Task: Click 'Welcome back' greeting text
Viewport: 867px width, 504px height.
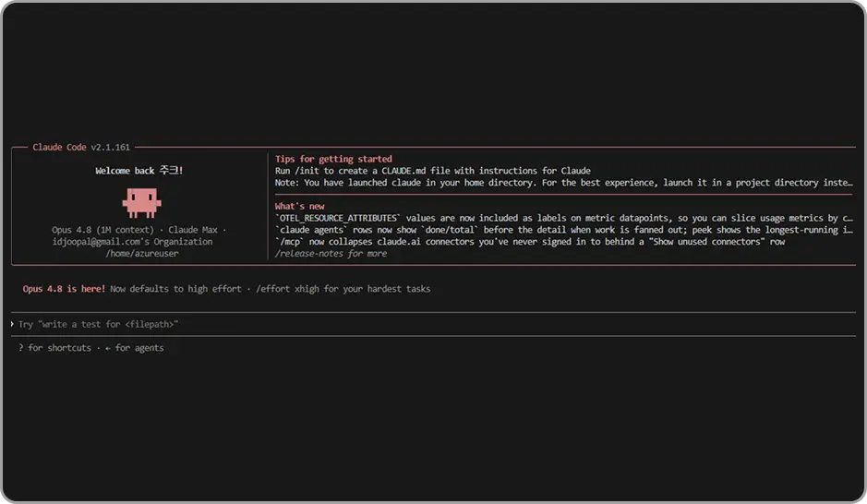Action: point(138,170)
